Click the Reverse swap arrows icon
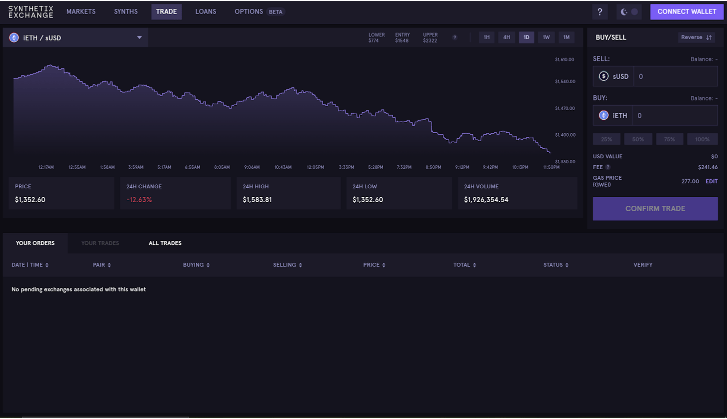The image size is (727, 419). click(x=708, y=38)
